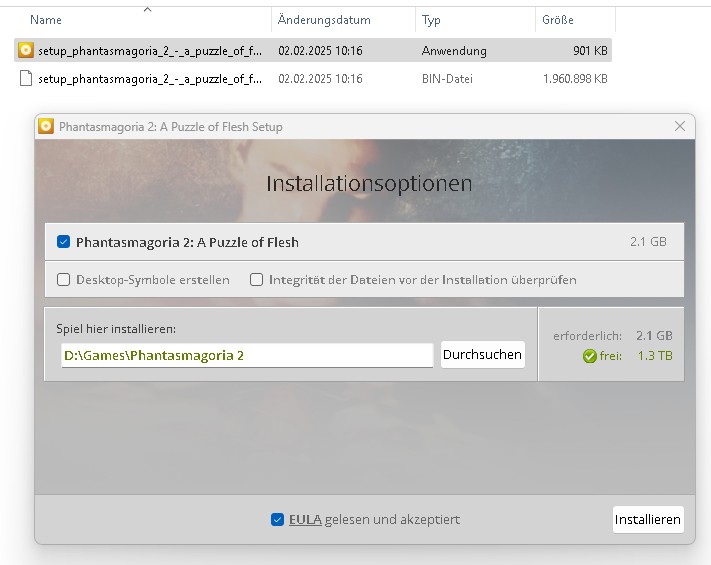Click the sort arrow above the Name column
Screen dimensions: 711x565
[147, 9]
